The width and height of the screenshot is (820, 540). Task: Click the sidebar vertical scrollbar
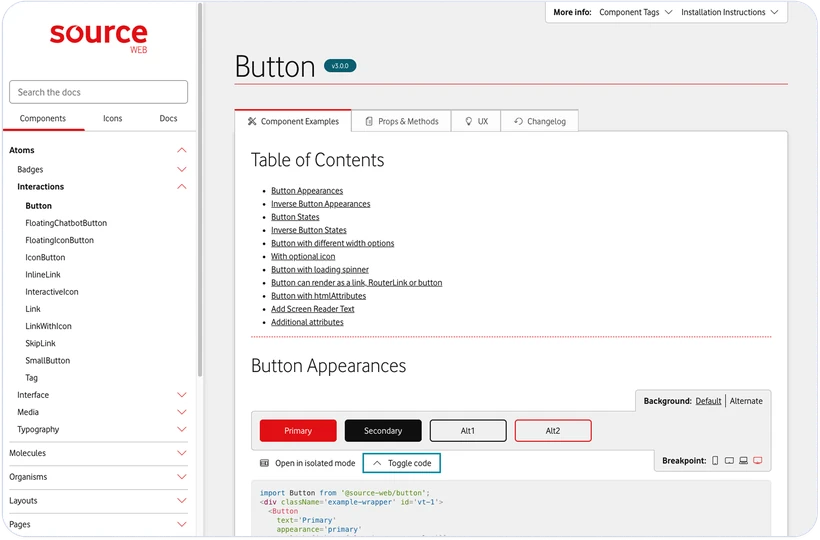click(200, 191)
